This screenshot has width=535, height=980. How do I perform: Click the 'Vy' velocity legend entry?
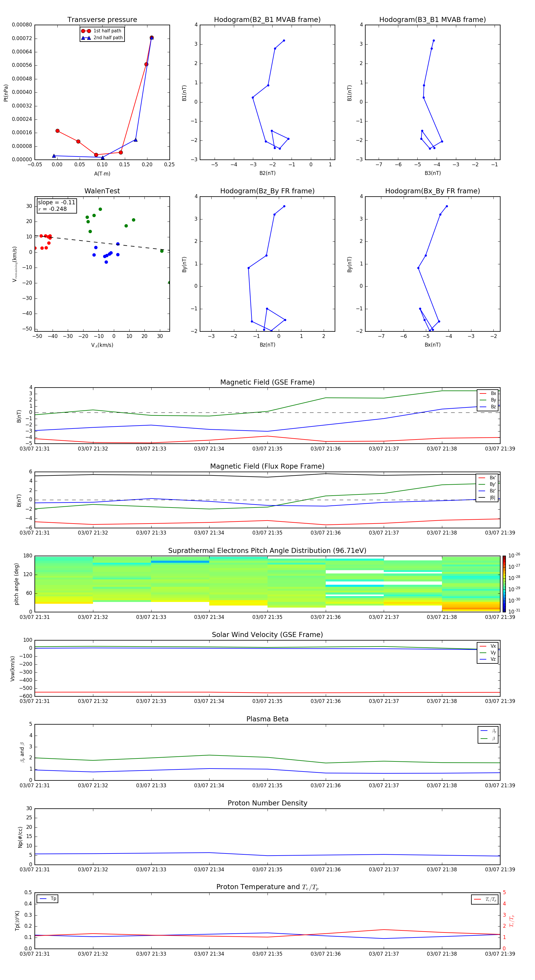coord(488,652)
